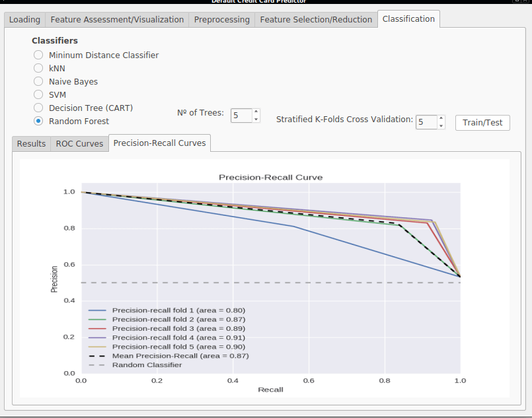Go to the Preprocessing tab
Image resolution: width=532 pixels, height=418 pixels.
[x=222, y=20]
